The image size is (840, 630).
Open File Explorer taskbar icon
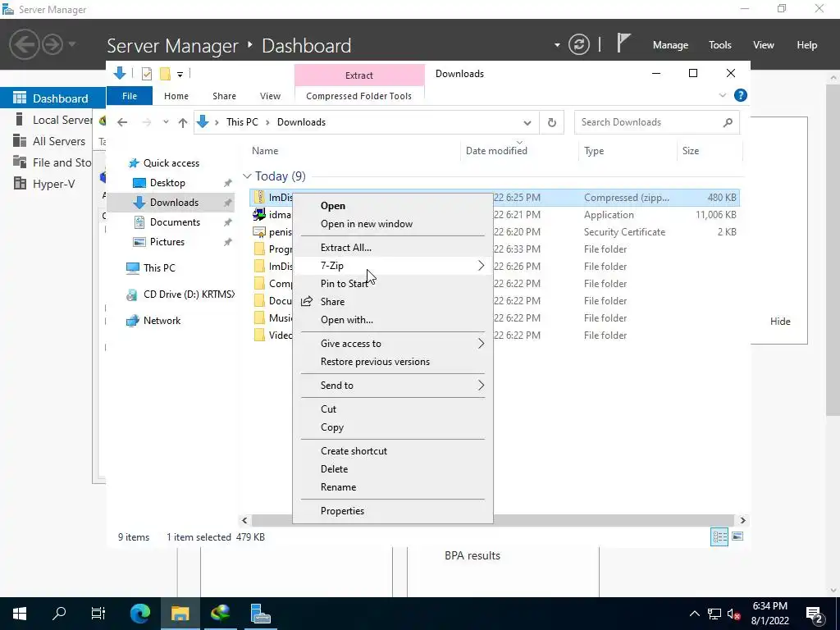[x=180, y=614]
